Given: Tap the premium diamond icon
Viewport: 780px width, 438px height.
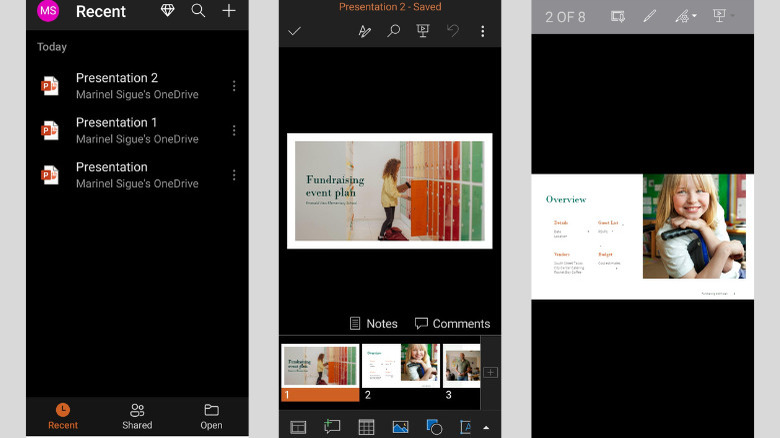Looking at the screenshot, I should click(167, 11).
